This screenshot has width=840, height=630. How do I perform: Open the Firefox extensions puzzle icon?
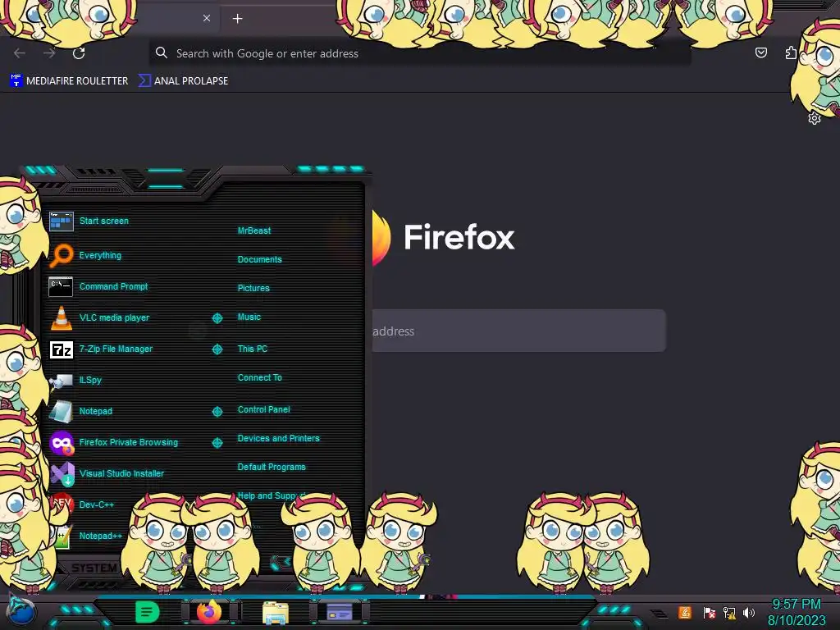[x=791, y=52]
